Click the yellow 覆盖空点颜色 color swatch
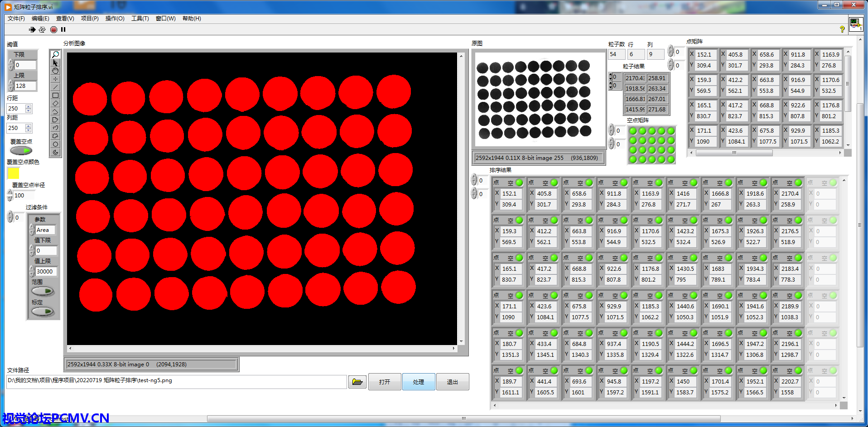This screenshot has height=427, width=868. [13, 173]
